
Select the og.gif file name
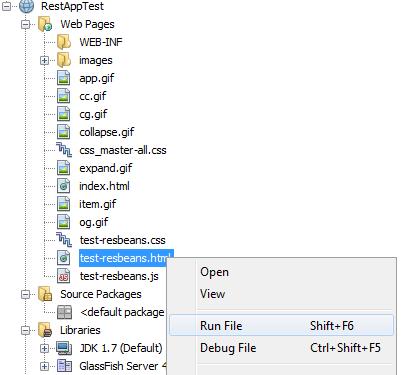point(94,222)
